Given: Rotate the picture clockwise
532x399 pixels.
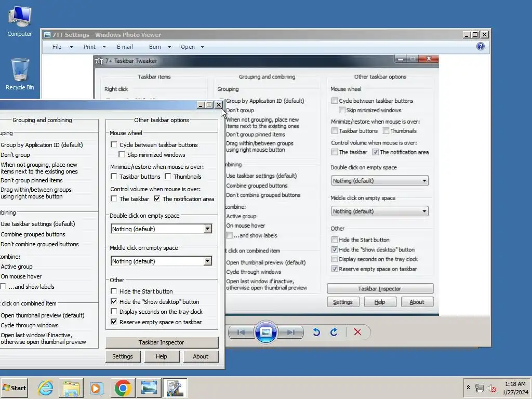Looking at the screenshot, I should tap(334, 332).
